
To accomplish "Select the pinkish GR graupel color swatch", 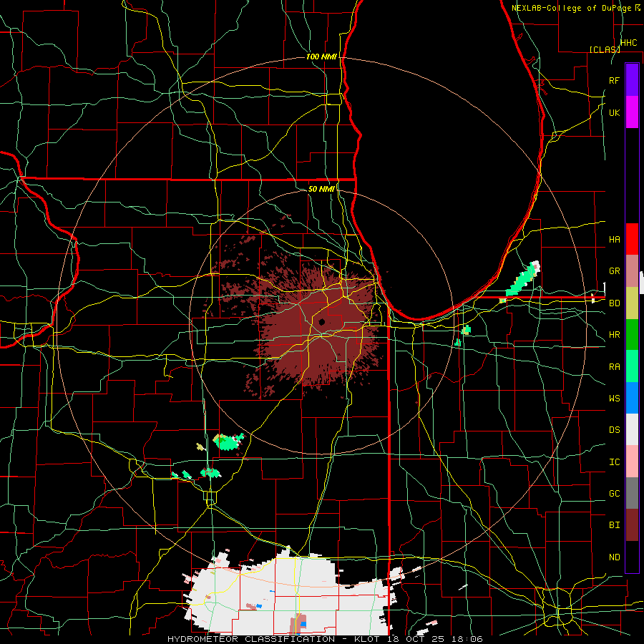I will (632, 271).
